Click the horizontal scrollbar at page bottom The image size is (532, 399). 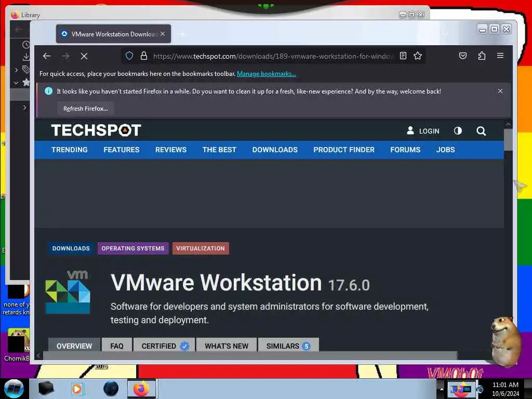pyautogui.click(x=250, y=355)
